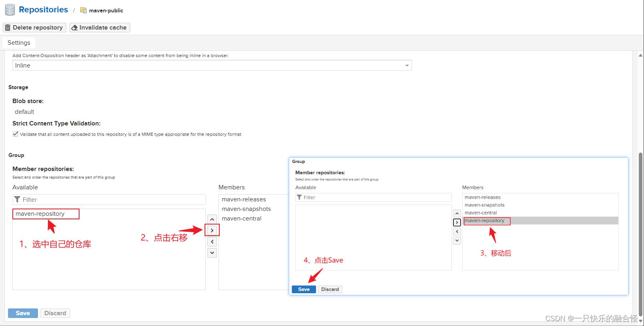The image size is (644, 326).
Task: Click the move-left arrow in main Group section
Action: tap(212, 242)
